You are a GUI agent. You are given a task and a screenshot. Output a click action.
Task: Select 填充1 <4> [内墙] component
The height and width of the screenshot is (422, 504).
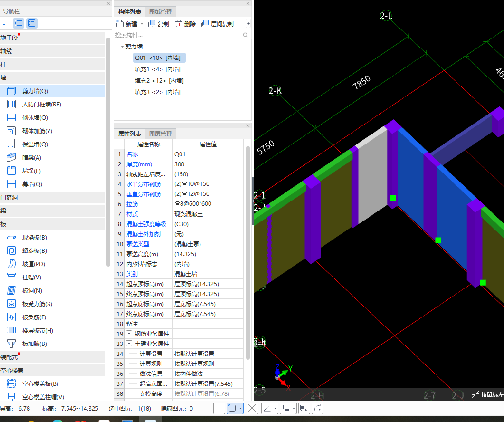(158, 69)
